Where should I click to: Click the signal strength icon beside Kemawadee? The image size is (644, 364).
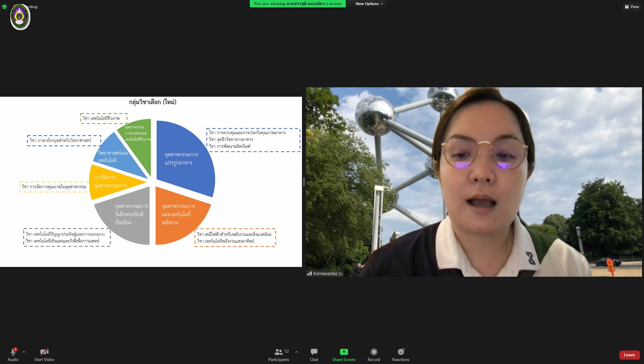[x=309, y=273]
